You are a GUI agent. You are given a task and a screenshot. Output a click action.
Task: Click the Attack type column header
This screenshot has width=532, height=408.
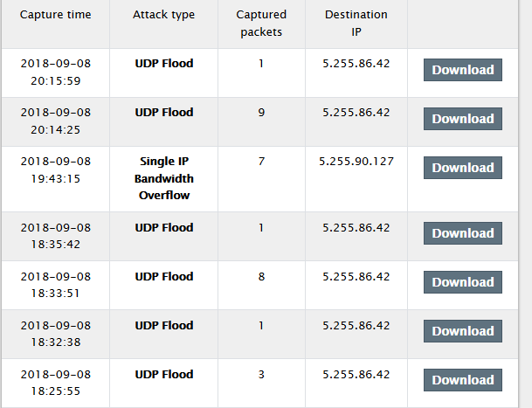tap(163, 16)
